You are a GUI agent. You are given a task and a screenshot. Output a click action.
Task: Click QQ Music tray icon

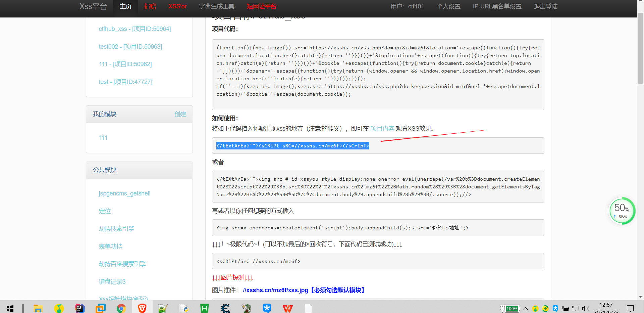pyautogui.click(x=535, y=309)
